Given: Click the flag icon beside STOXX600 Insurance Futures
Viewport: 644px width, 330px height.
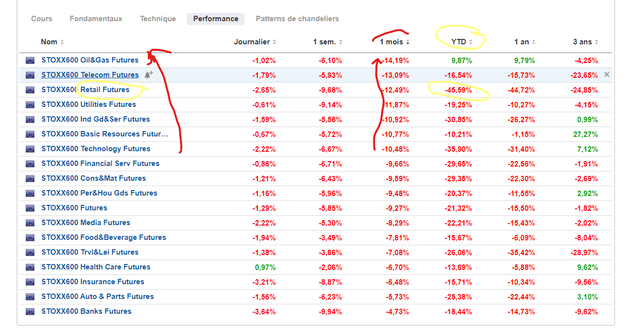Looking at the screenshot, I should tap(30, 282).
